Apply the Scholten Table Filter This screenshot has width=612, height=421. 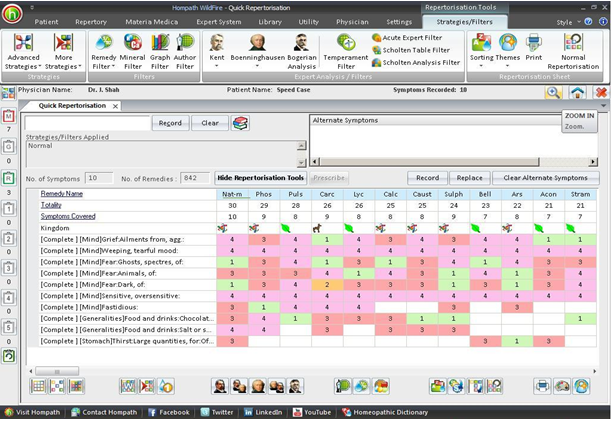[411, 50]
